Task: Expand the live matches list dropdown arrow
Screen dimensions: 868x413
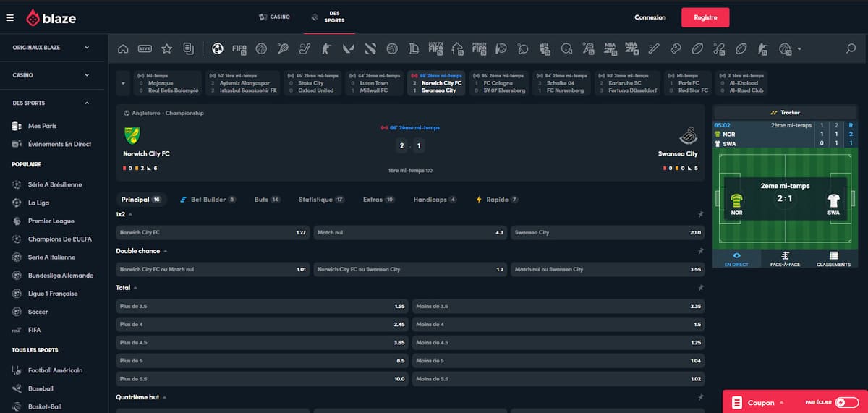Action: (122, 82)
